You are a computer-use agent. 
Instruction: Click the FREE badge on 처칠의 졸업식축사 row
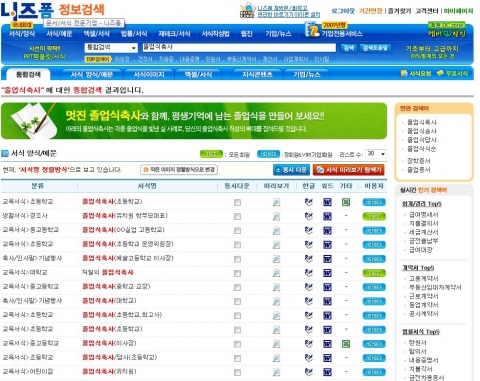[374, 273]
